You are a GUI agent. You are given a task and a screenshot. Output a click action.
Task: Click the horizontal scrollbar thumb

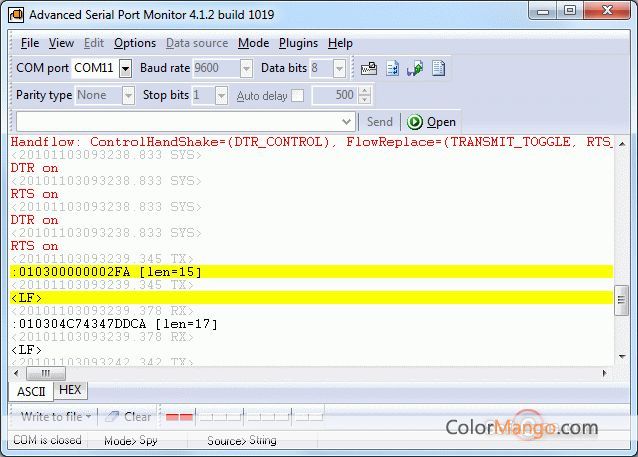[46, 373]
